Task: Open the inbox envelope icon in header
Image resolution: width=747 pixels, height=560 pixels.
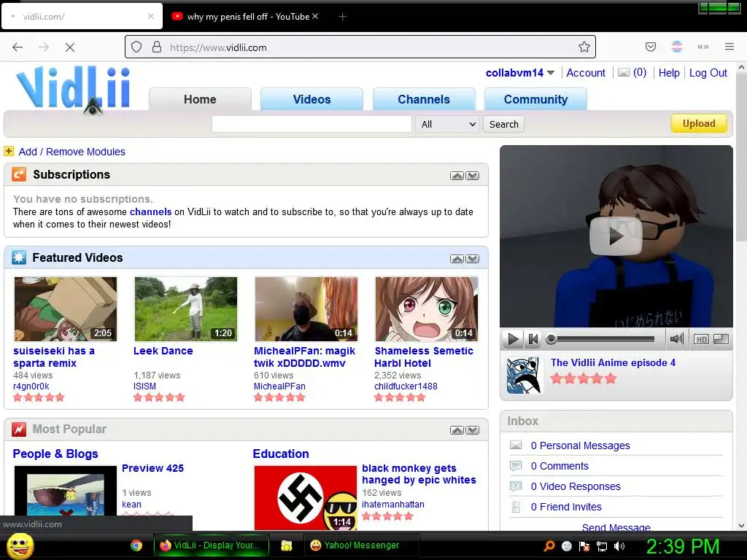Action: tap(624, 72)
